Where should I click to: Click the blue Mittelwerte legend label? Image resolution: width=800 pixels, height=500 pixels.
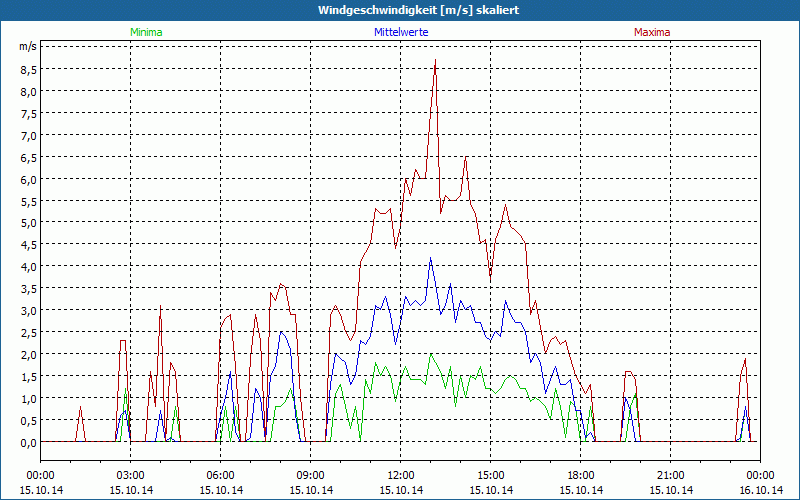pos(401,32)
